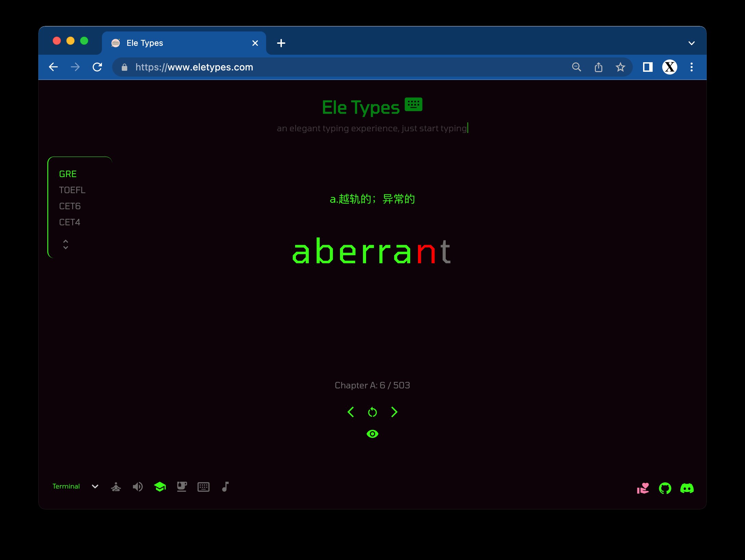745x560 pixels.
Task: Select the CET6 vocabulary list
Action: 70,206
